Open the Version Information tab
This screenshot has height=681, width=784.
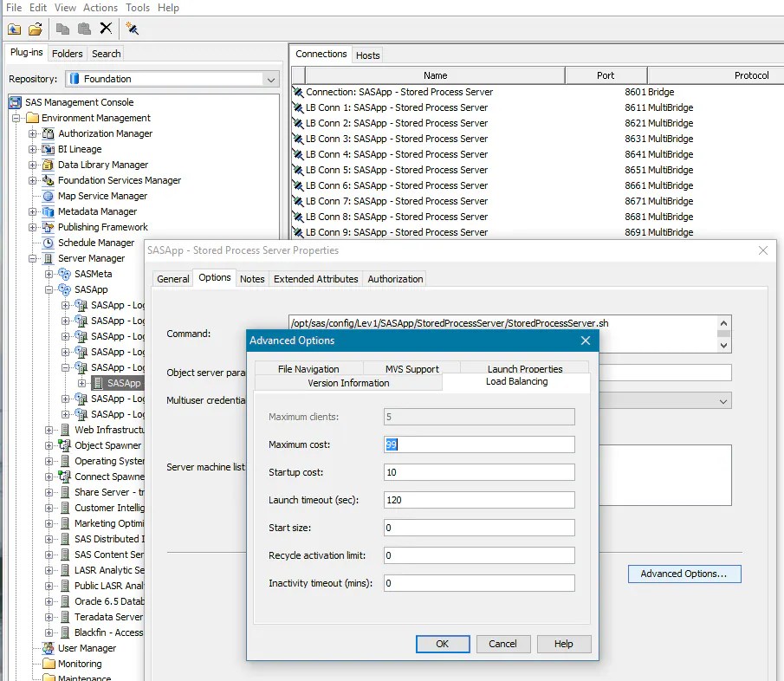[348, 383]
